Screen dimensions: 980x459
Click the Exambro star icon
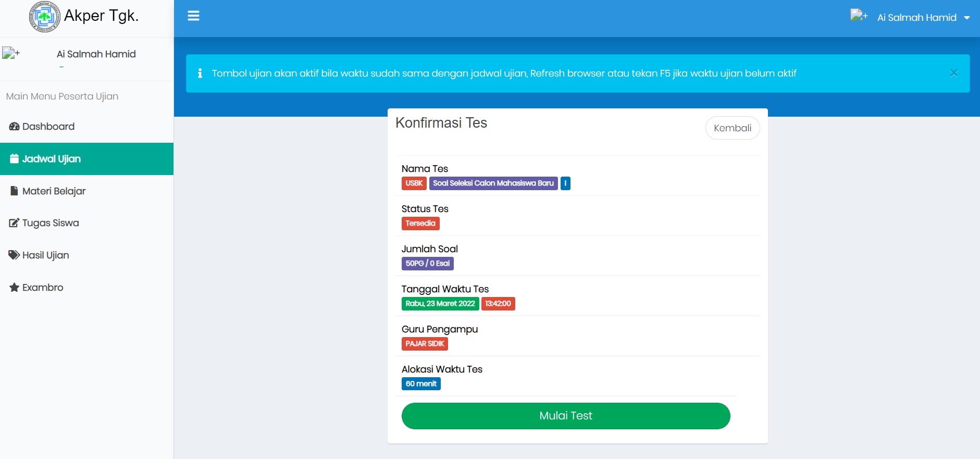click(14, 288)
